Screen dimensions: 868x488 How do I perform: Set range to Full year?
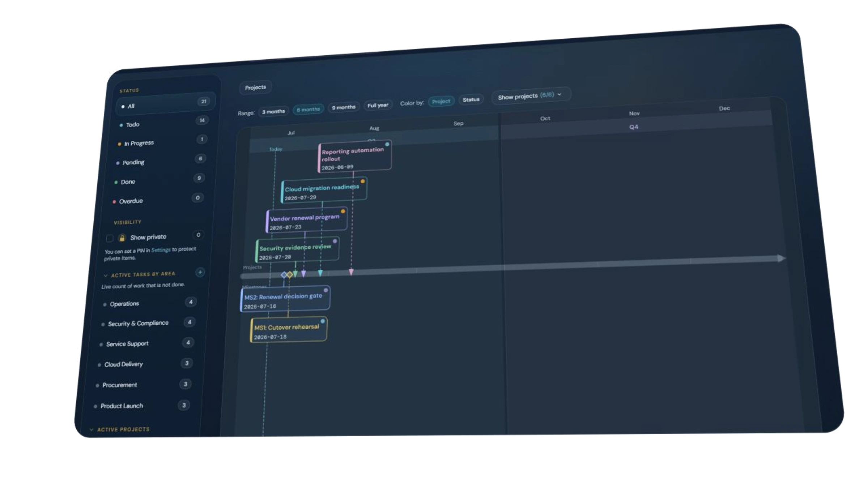tap(378, 105)
